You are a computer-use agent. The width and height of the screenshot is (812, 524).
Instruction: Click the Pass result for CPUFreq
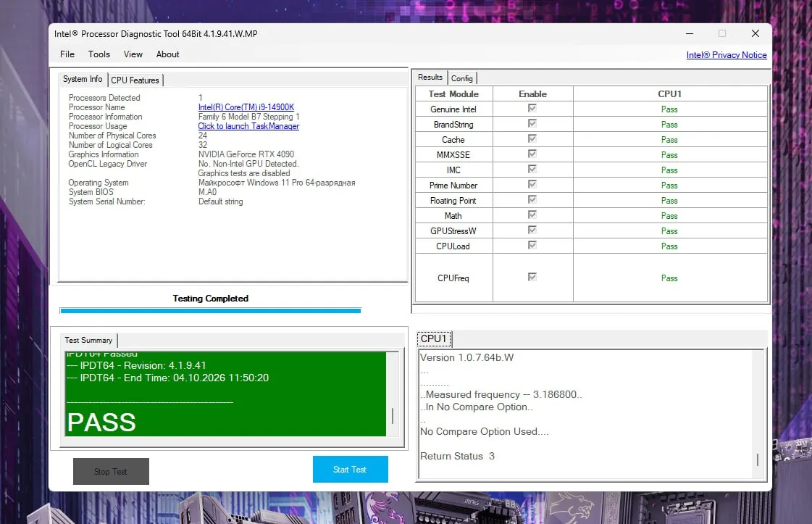[669, 278]
